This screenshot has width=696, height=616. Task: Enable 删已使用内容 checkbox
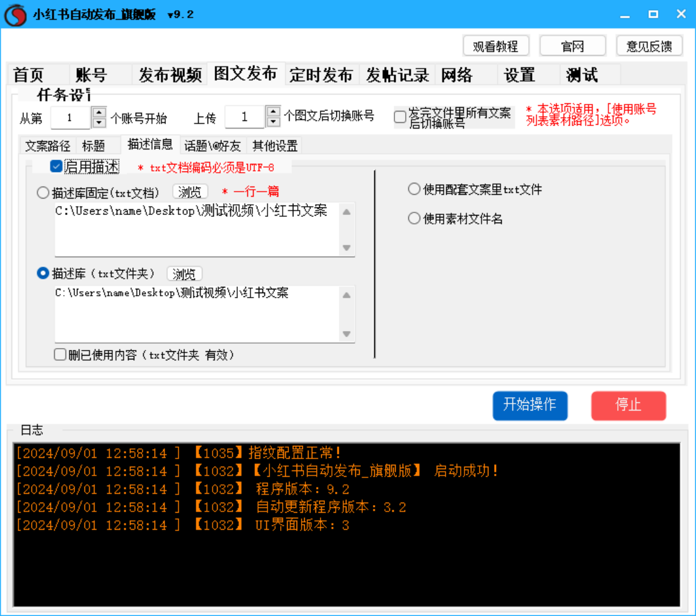(60, 354)
